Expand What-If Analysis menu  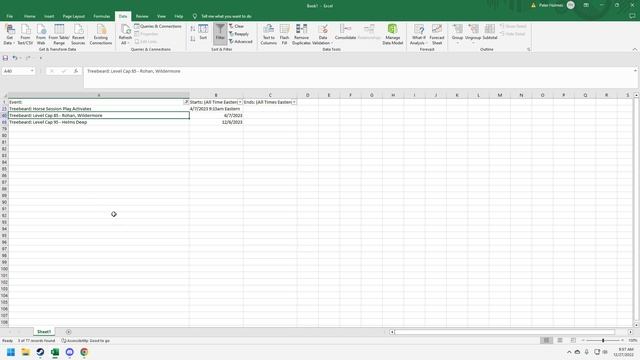tap(418, 34)
